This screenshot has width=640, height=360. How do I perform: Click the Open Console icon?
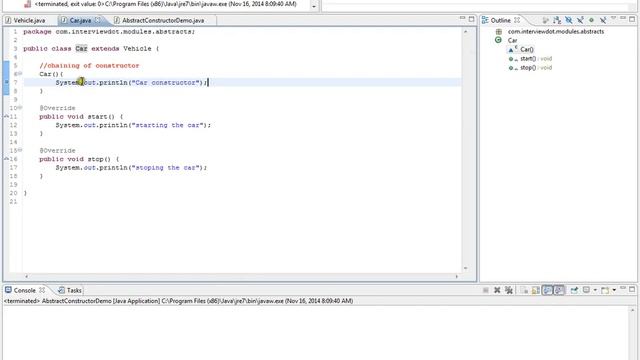[605, 290]
